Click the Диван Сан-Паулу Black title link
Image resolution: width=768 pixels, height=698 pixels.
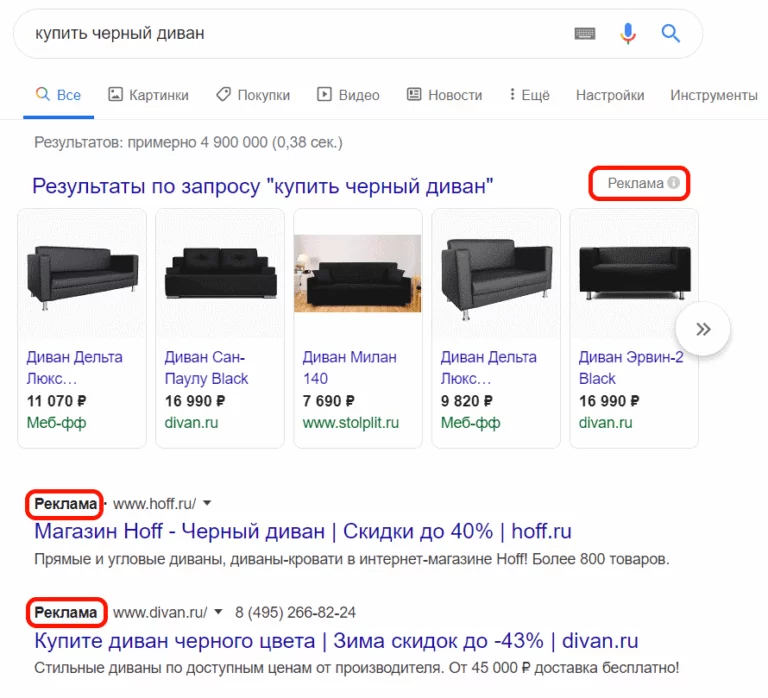(206, 368)
